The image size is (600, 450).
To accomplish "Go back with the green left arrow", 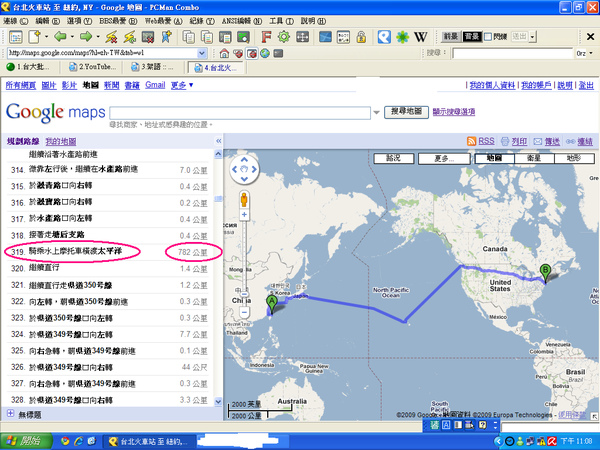I will pyautogui.click(x=60, y=37).
